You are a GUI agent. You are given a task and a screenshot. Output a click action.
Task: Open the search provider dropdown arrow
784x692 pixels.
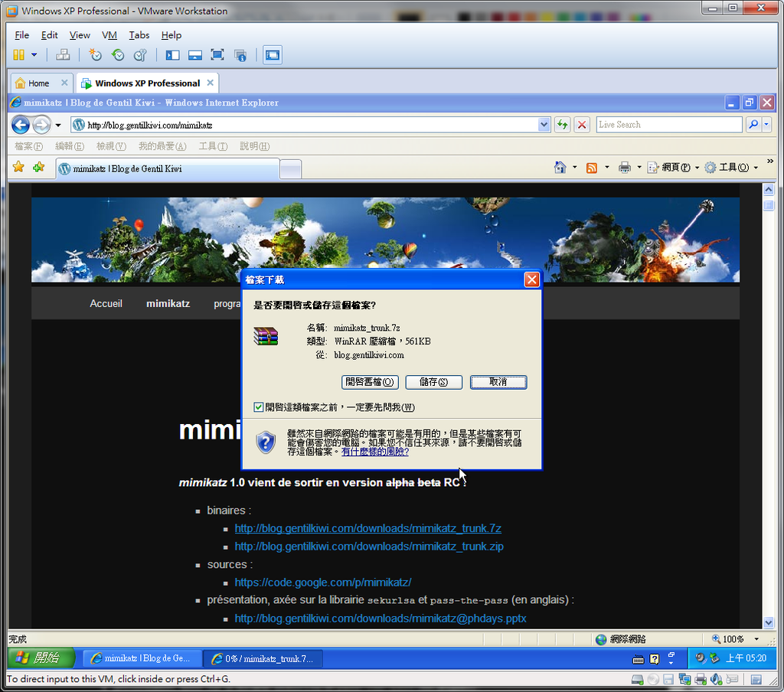[766, 125]
